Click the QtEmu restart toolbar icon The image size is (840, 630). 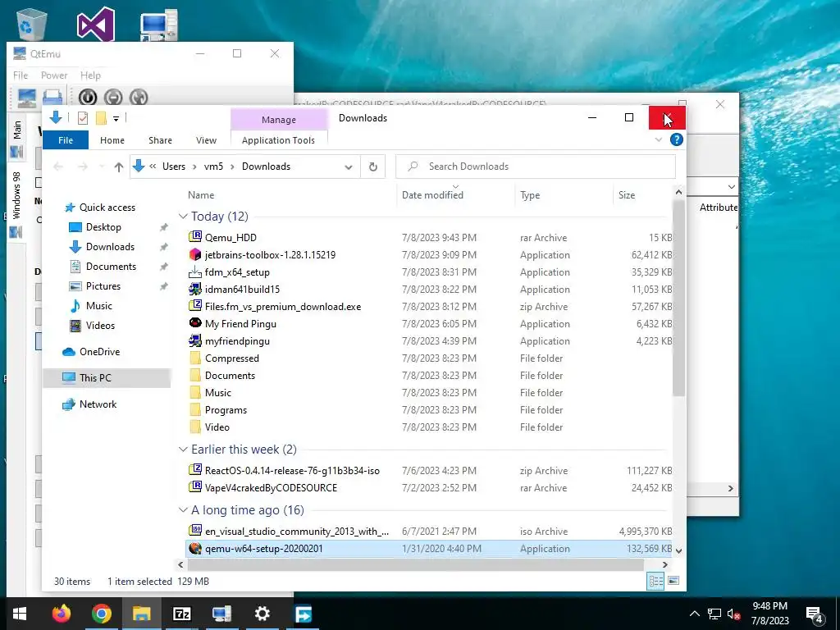coord(138,97)
